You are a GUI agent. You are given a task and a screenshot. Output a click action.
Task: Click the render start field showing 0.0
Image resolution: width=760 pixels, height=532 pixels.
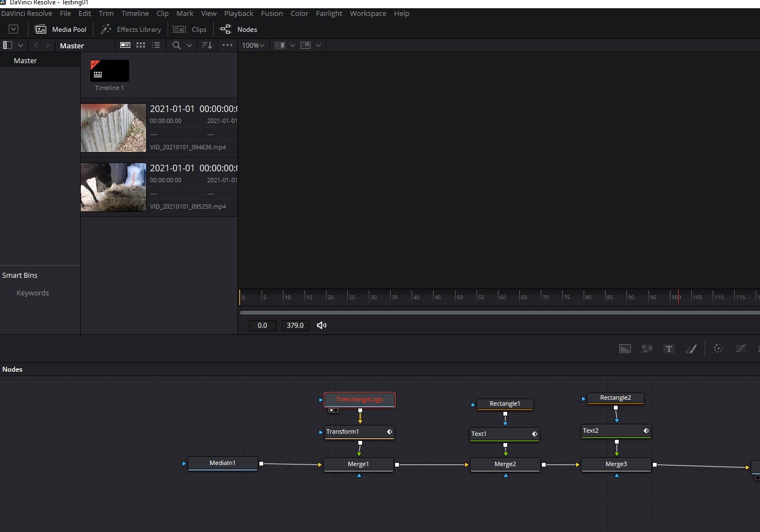point(262,325)
